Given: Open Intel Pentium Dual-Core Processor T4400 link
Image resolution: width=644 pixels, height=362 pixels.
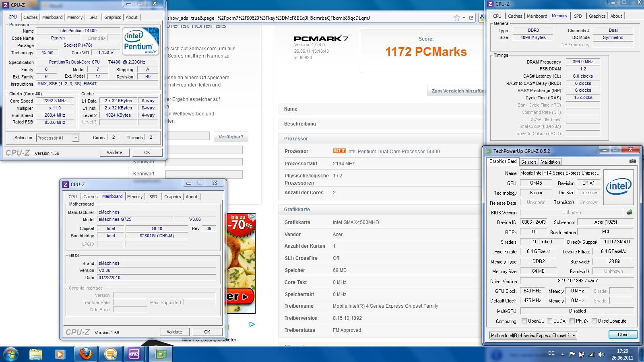Looking at the screenshot, I should tap(394, 151).
